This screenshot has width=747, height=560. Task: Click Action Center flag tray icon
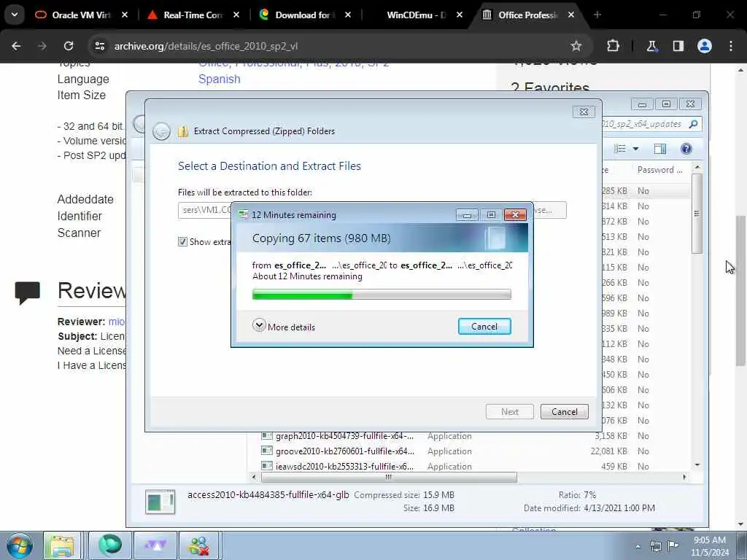(x=673, y=545)
